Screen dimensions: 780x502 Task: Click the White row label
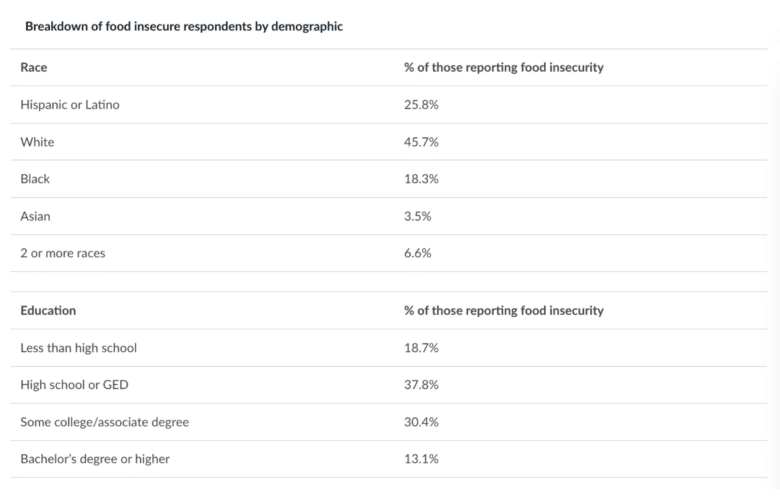click(37, 142)
